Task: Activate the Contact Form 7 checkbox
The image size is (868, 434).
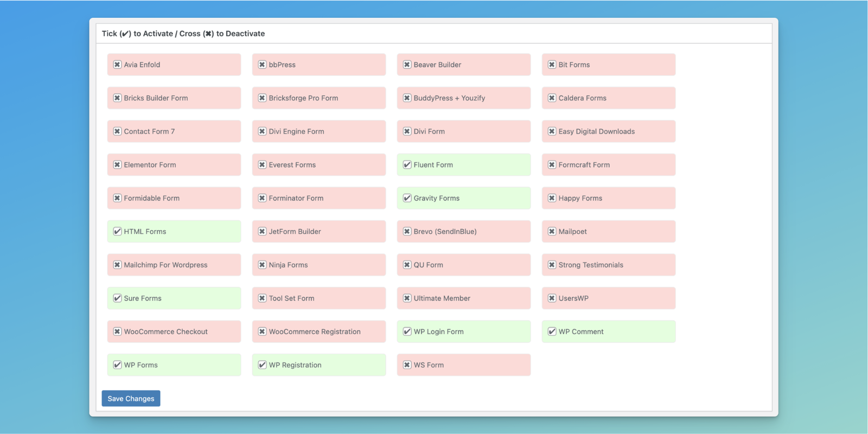Action: point(117,131)
